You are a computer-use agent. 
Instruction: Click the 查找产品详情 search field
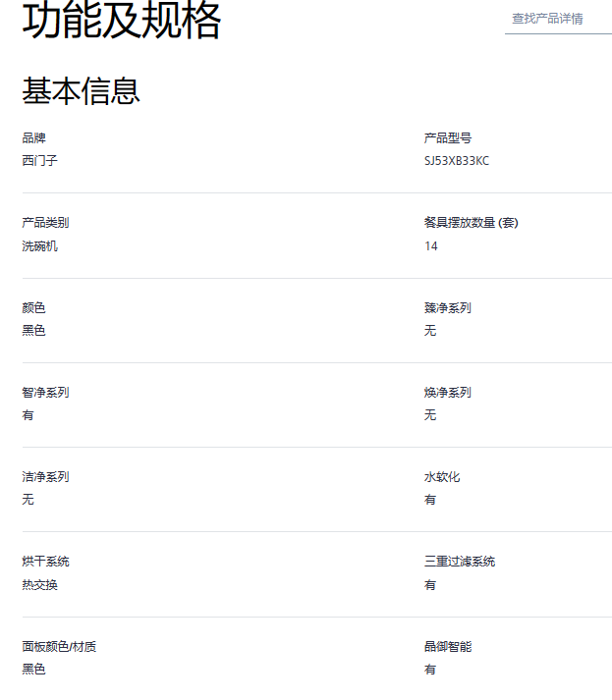[x=558, y=19]
